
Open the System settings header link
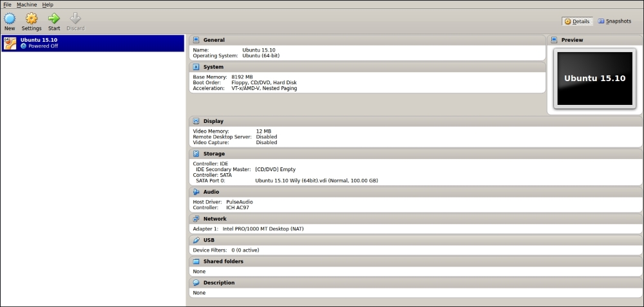[214, 67]
